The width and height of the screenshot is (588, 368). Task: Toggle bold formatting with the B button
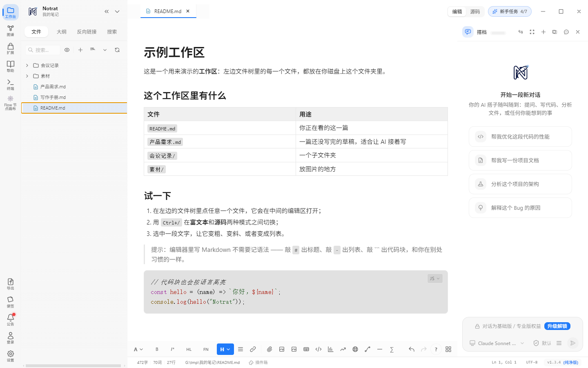[x=157, y=349]
